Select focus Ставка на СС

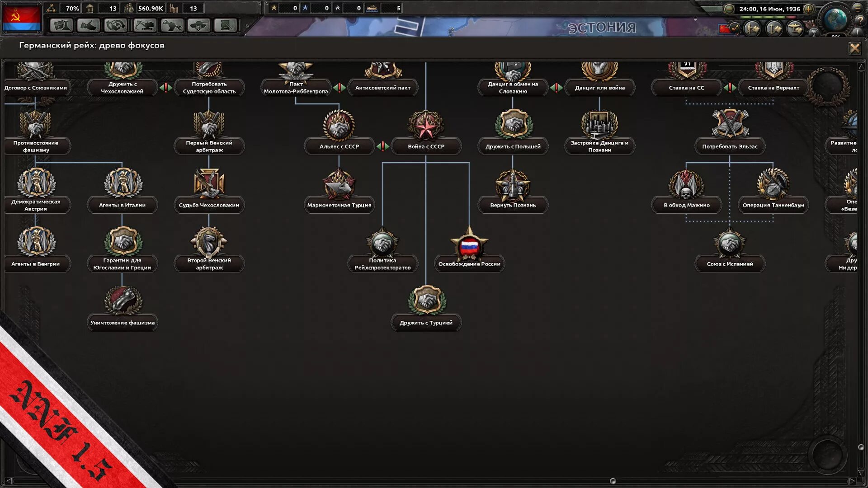pyautogui.click(x=686, y=88)
